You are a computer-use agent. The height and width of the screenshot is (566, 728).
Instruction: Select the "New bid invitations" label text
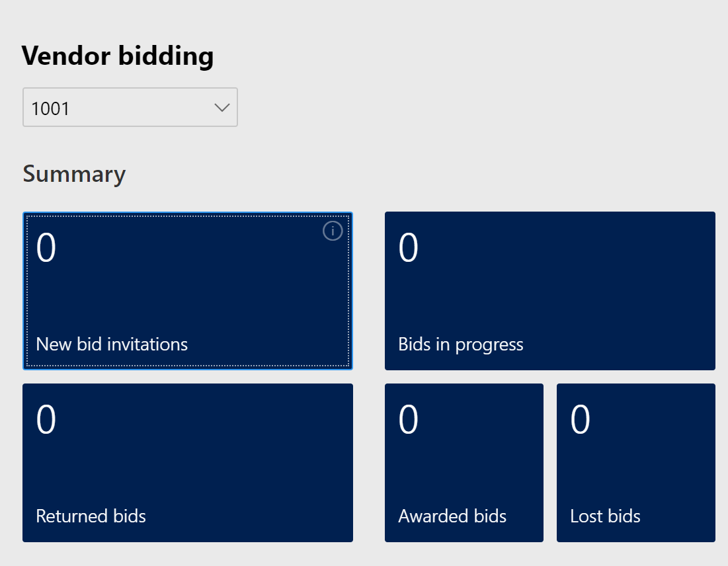(112, 344)
